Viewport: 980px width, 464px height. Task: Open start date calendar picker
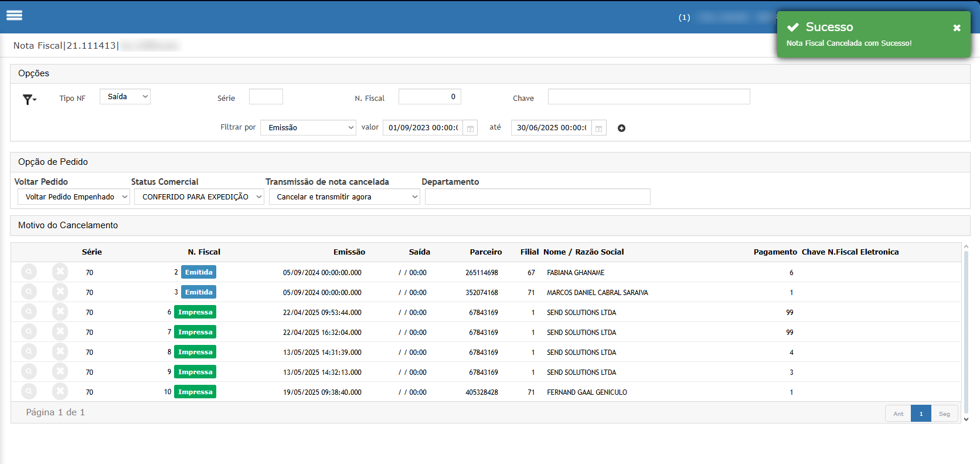pyautogui.click(x=470, y=128)
